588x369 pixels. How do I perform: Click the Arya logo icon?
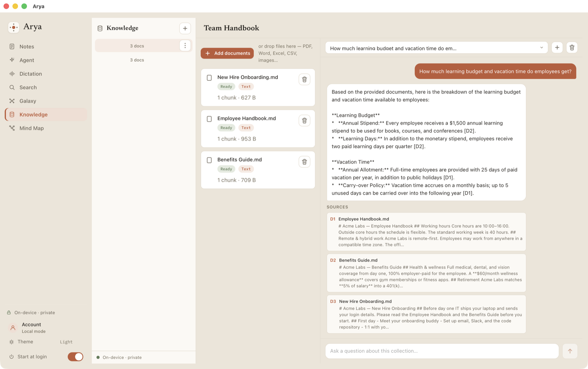(x=14, y=27)
